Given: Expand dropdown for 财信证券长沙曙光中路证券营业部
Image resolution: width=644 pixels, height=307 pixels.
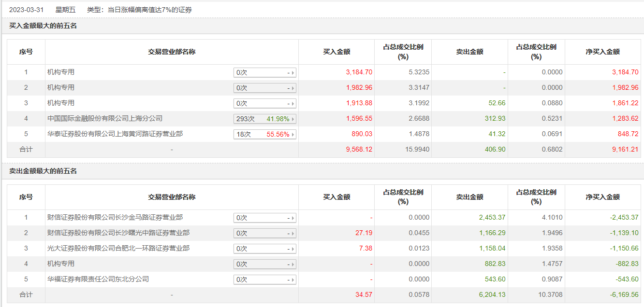Looking at the screenshot, I should pyautogui.click(x=264, y=233).
